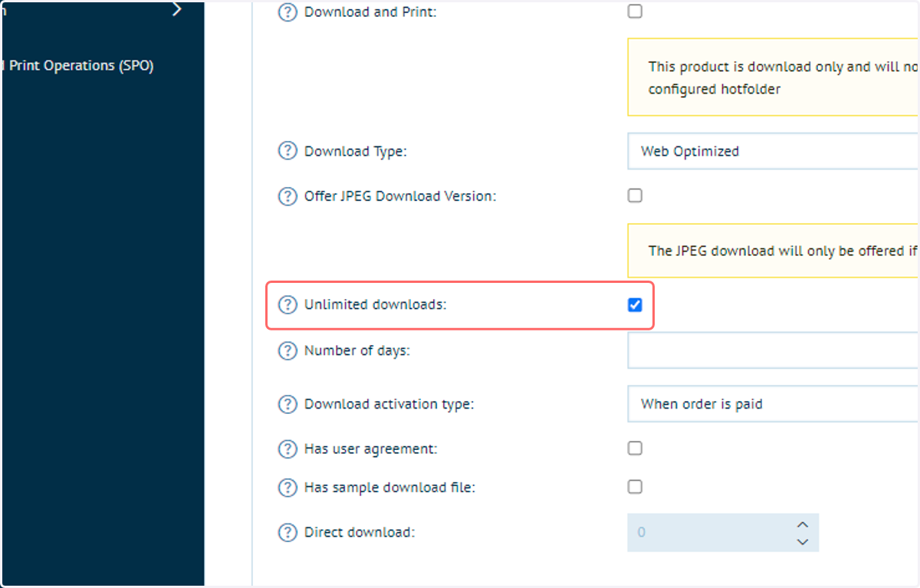
Task: Click the Offer JPEG Download Version label
Action: 400,196
